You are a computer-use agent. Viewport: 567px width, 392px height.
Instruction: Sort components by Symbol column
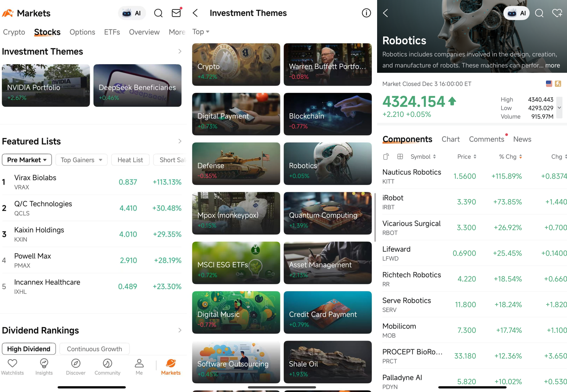[423, 157]
